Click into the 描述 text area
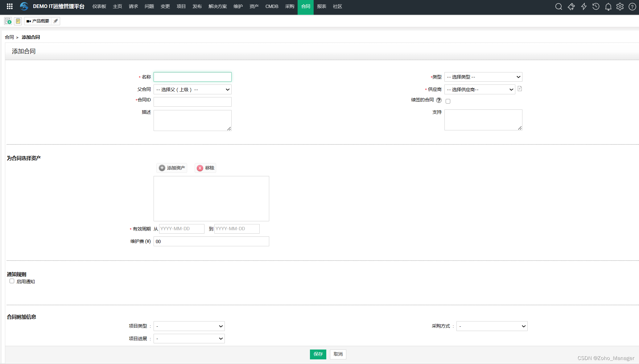The width and height of the screenshot is (639, 364). coord(192,121)
